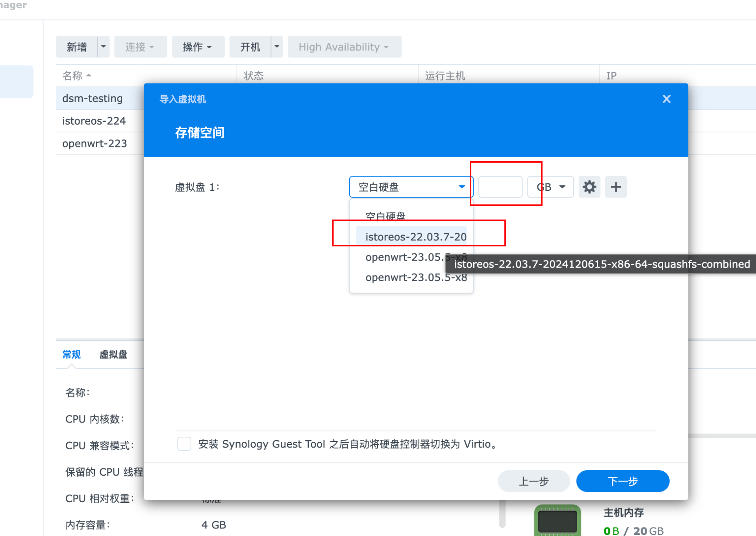Select the istoreos-224 VM row
Image resolution: width=756 pixels, height=536 pixels.
point(94,121)
